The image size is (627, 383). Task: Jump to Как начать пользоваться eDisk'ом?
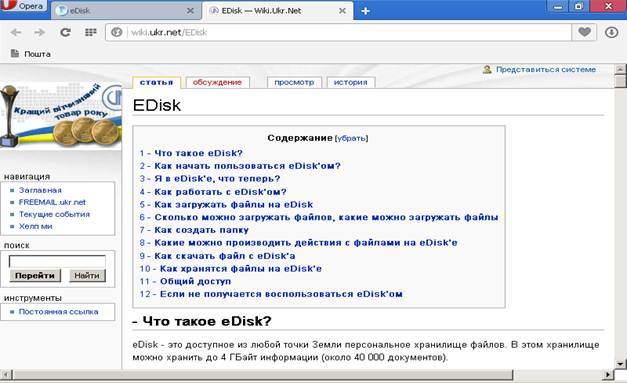coord(240,166)
